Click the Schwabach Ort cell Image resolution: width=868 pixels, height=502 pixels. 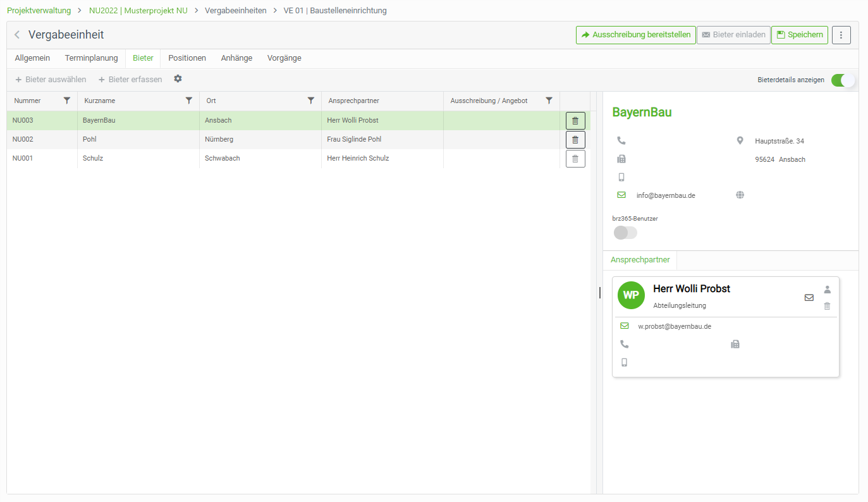260,158
